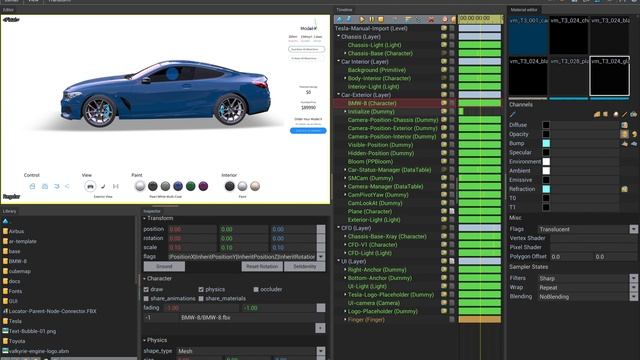Click the play button in Timeline toolbar
Screen dimensions: 640x360
pyautogui.click(x=362, y=19)
